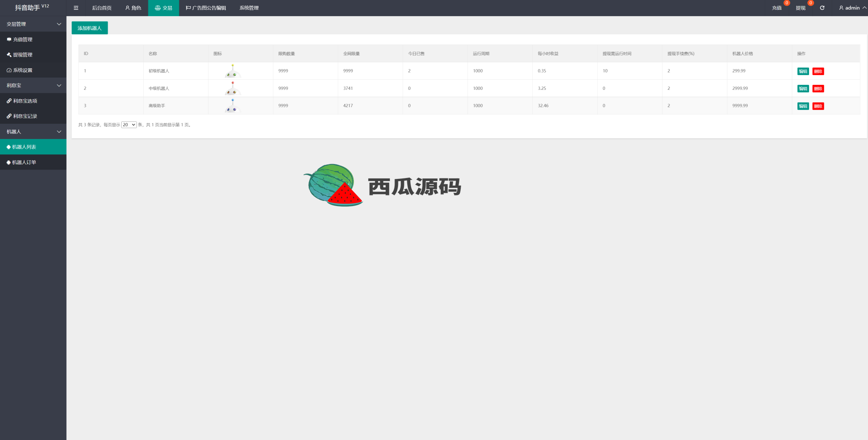Open 机器人订单 in the sidebar
Screen dimensions: 868x440
click(x=33, y=162)
